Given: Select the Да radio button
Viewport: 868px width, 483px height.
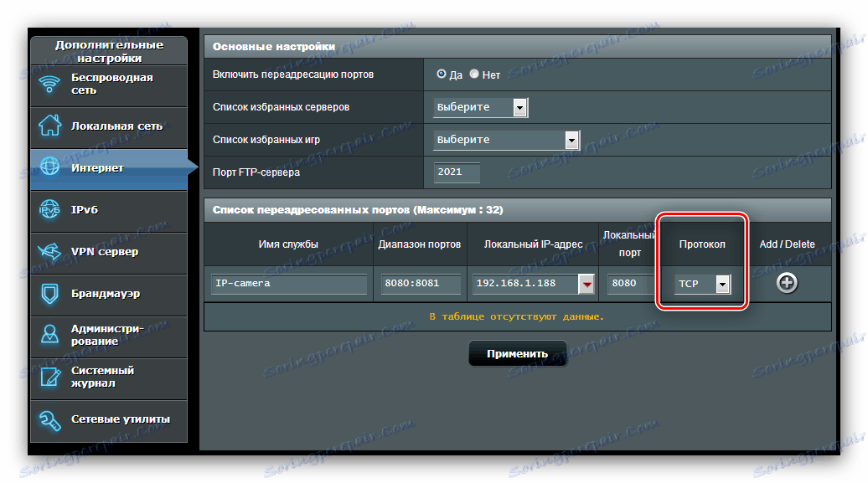Looking at the screenshot, I should pyautogui.click(x=442, y=74).
